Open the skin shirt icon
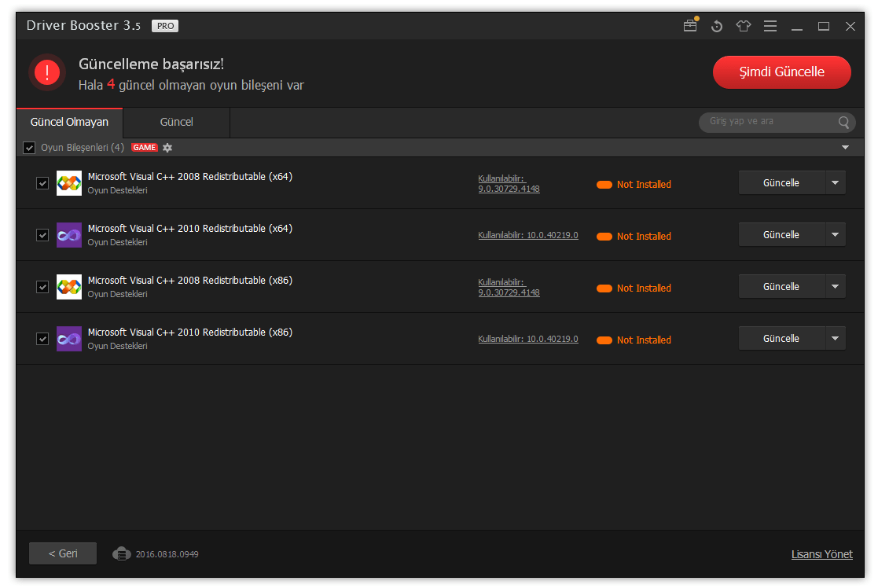 (744, 26)
